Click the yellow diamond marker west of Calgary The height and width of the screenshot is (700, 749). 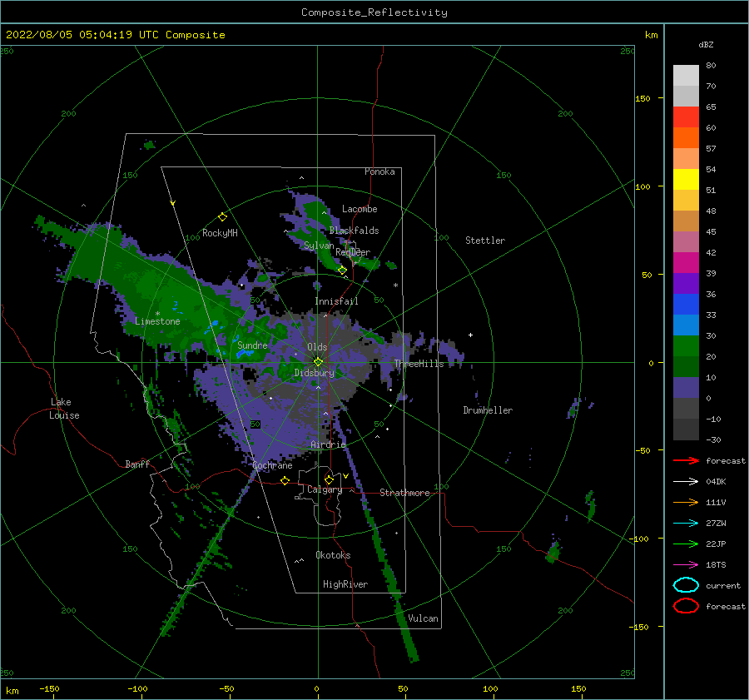[285, 480]
